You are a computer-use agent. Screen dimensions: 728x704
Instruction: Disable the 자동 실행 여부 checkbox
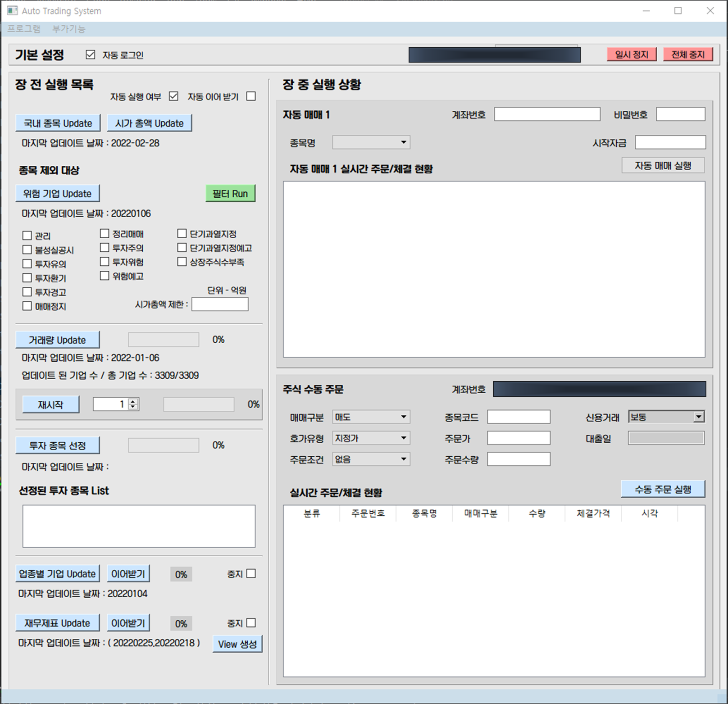173,96
